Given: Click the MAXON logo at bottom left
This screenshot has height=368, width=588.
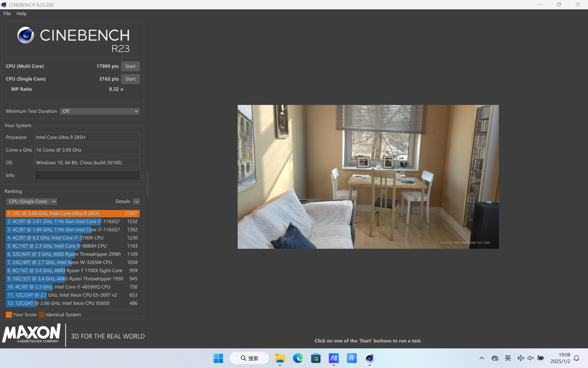Looking at the screenshot, I should (31, 334).
